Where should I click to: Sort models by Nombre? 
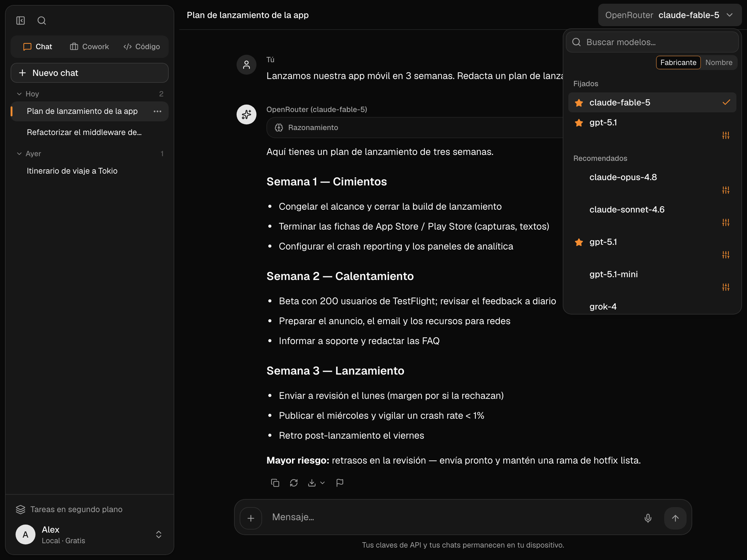(x=719, y=63)
